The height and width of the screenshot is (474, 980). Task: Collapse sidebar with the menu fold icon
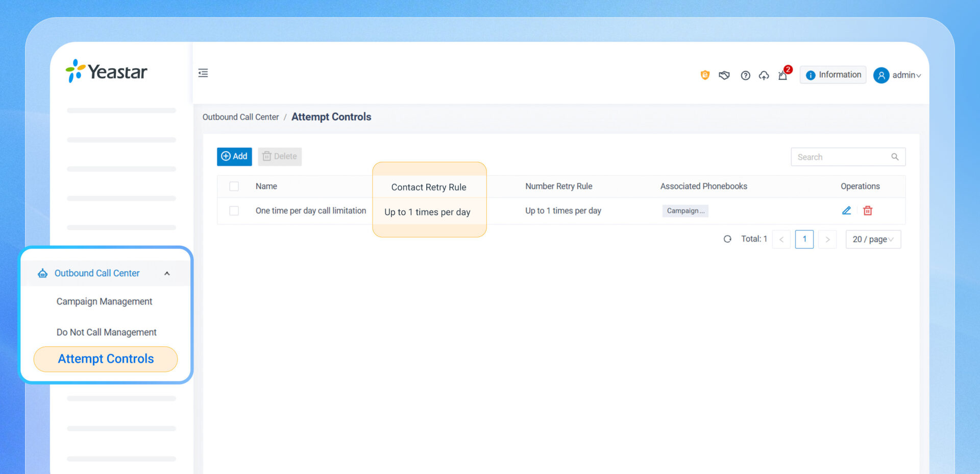pos(203,73)
